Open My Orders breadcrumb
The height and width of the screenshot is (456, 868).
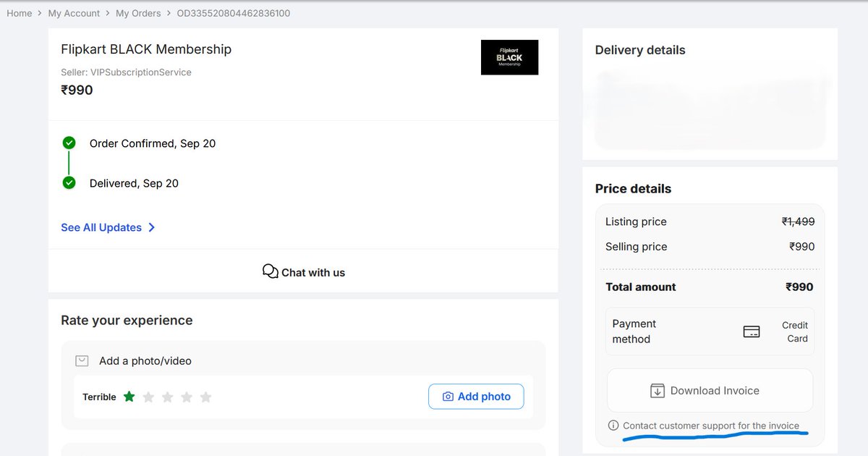pos(139,13)
